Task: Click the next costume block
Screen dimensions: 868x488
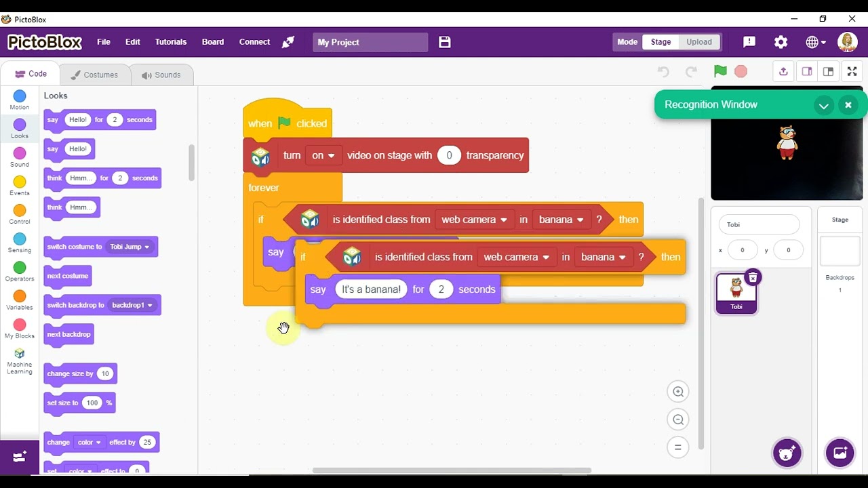Action: pyautogui.click(x=68, y=276)
